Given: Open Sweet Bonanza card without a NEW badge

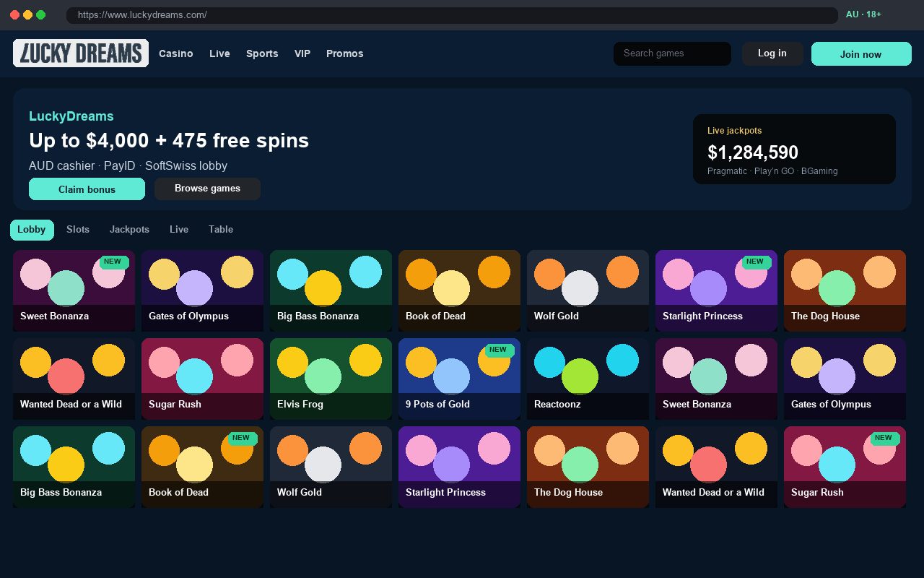Looking at the screenshot, I should coord(716,379).
